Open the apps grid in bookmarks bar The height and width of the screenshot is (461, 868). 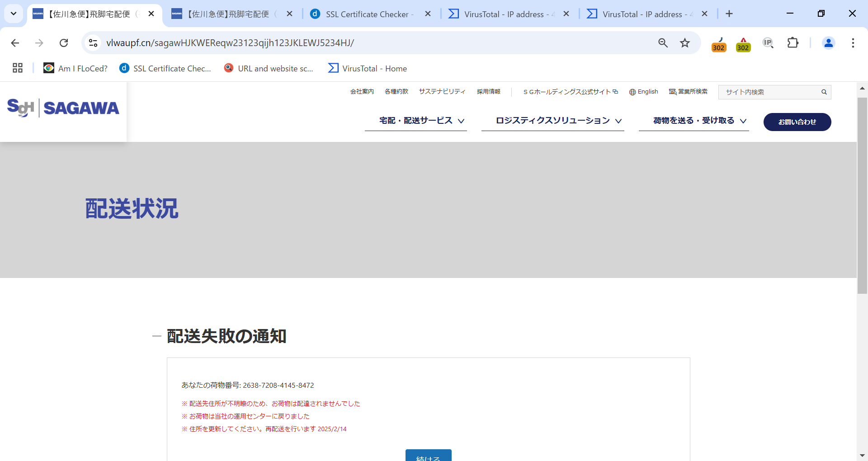18,68
